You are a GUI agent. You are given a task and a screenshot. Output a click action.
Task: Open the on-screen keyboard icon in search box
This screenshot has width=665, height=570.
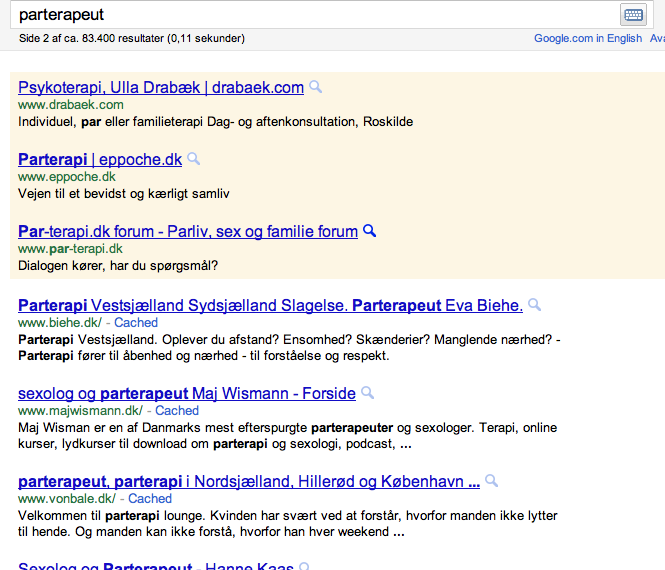[x=633, y=14]
